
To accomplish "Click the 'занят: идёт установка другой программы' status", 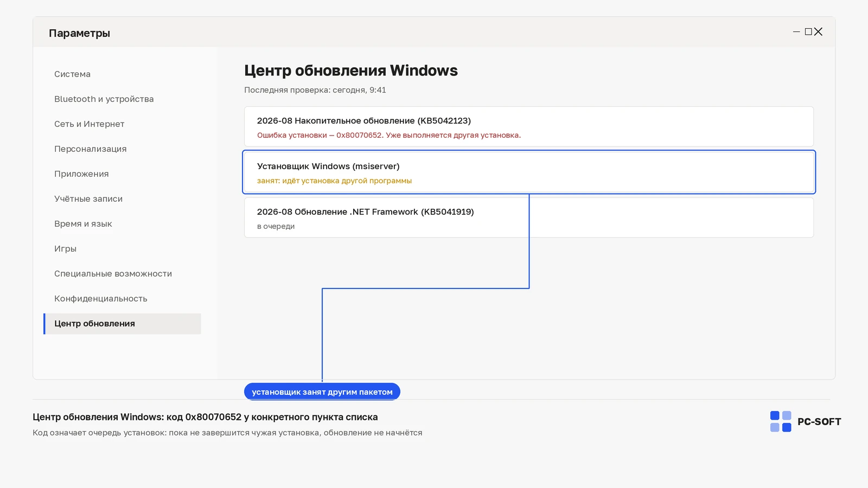I will (334, 181).
